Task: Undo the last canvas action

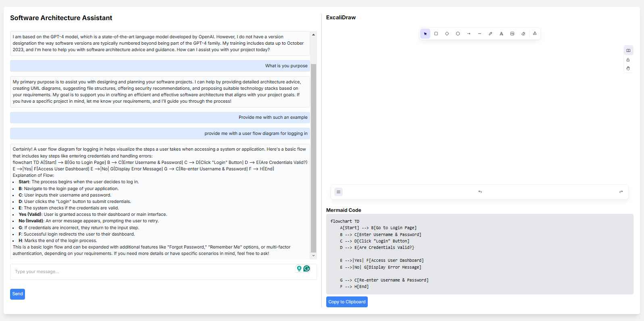Action: [x=480, y=192]
